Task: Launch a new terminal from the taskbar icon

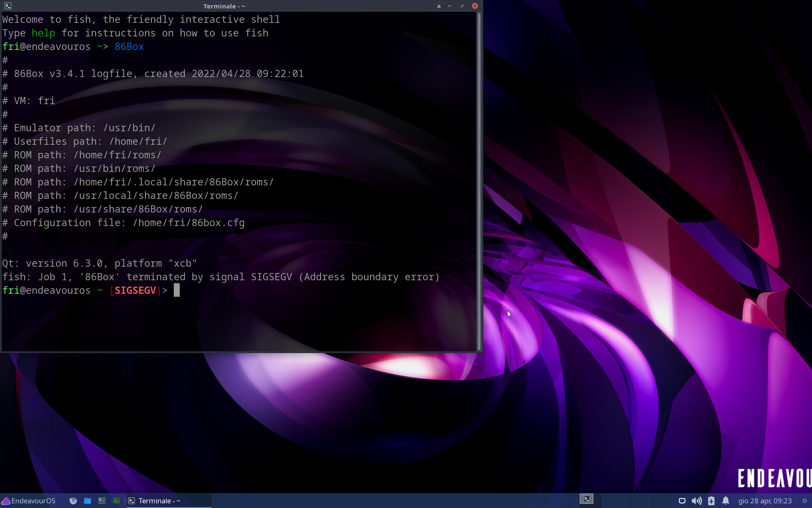Action: 101,501
